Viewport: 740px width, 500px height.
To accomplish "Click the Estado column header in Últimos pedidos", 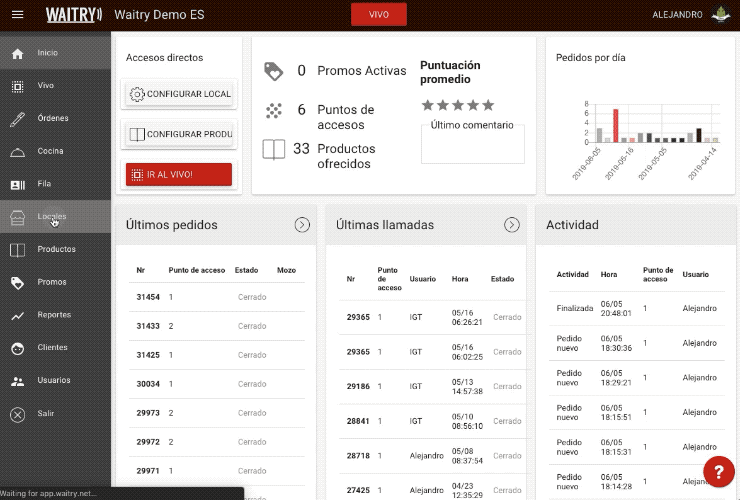I will coord(246,271).
